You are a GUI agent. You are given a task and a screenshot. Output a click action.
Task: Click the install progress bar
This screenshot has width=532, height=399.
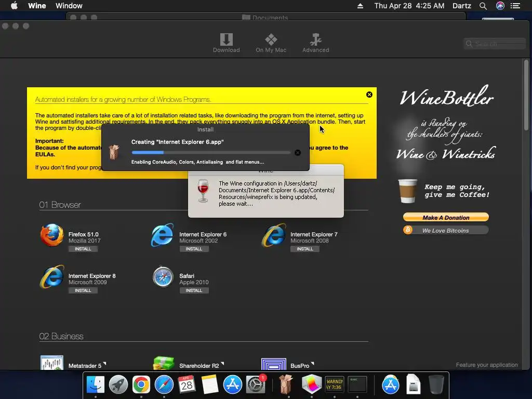(x=211, y=153)
